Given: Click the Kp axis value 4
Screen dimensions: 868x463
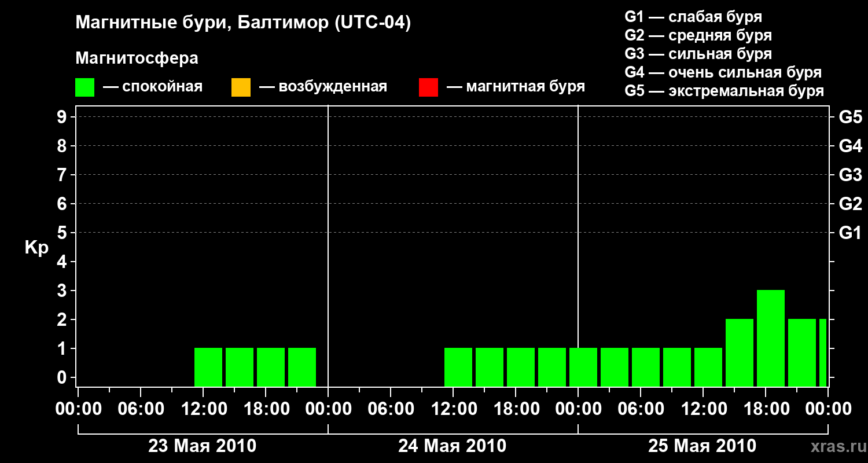Looking at the screenshot, I should (63, 262).
